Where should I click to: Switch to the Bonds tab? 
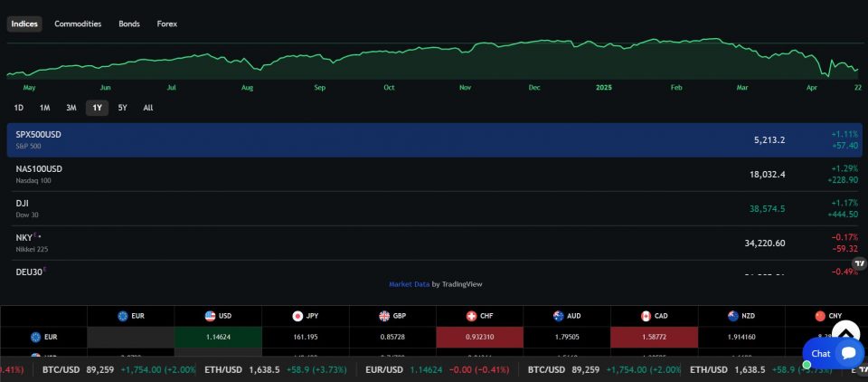129,24
